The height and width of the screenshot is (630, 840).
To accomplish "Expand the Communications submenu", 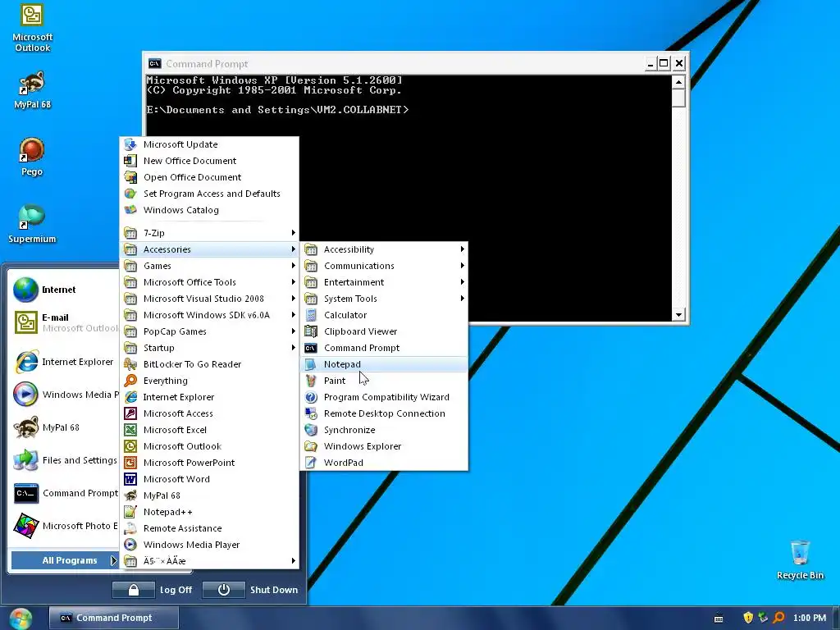I will pyautogui.click(x=384, y=266).
